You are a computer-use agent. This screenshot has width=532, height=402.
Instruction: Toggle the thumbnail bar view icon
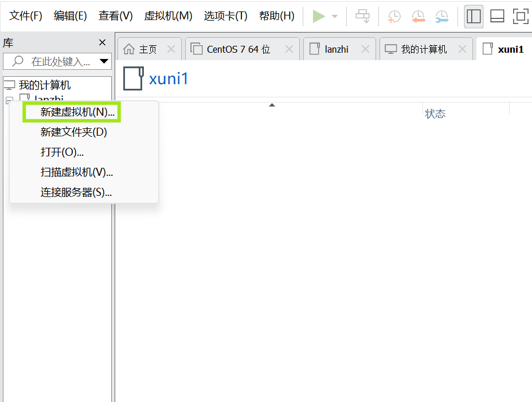pos(497,16)
